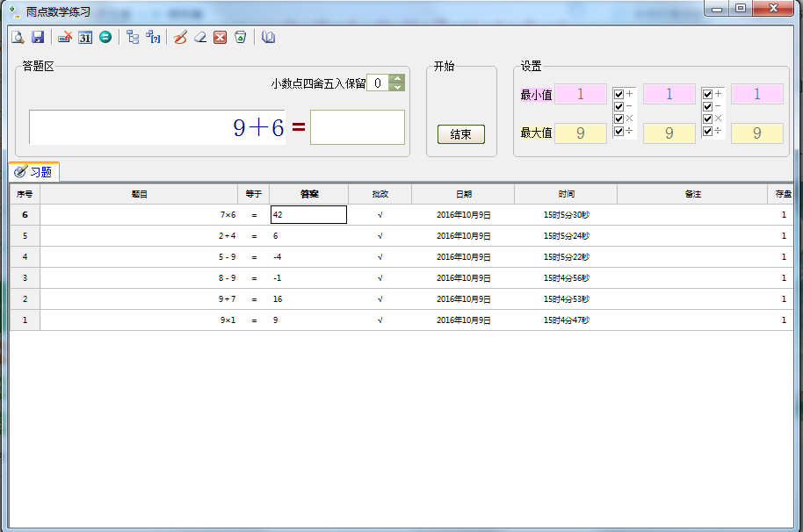The width and height of the screenshot is (803, 532).
Task: Open the book help icon
Action: click(x=269, y=37)
